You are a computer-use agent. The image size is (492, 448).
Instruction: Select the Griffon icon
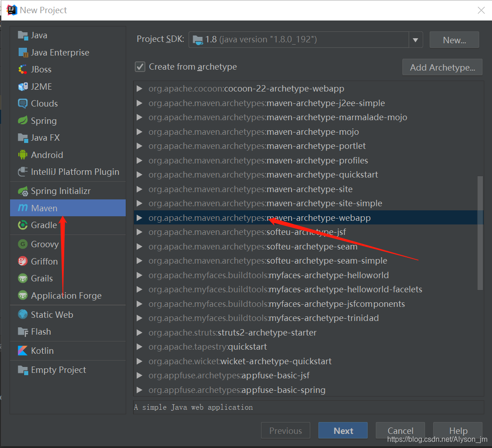point(23,261)
